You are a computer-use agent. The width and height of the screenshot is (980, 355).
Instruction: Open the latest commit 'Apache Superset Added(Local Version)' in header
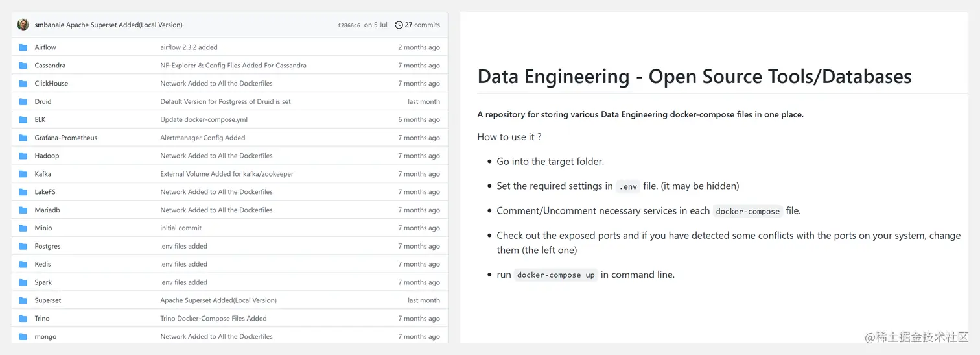124,25
